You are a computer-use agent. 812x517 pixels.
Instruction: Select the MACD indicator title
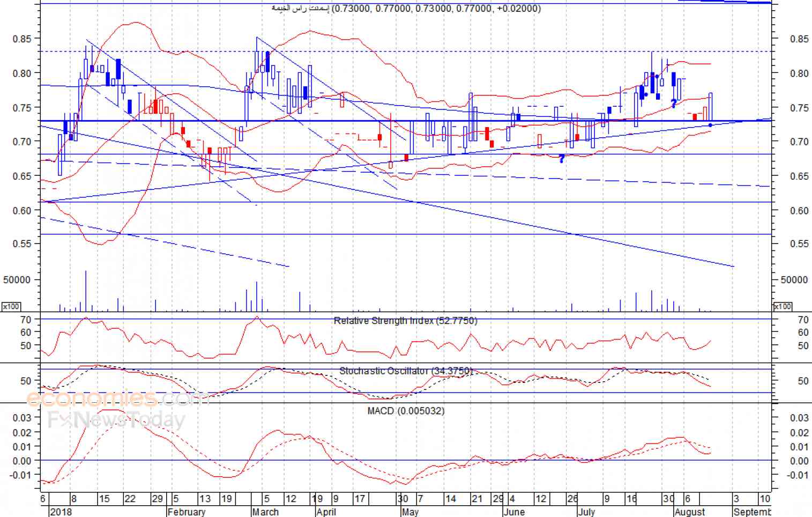406,411
